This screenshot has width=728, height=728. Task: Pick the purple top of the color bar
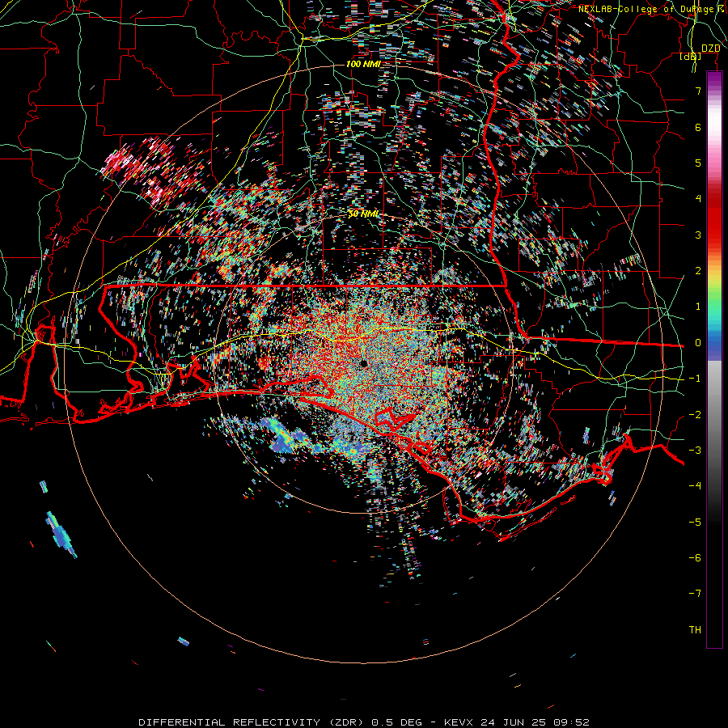(714, 79)
